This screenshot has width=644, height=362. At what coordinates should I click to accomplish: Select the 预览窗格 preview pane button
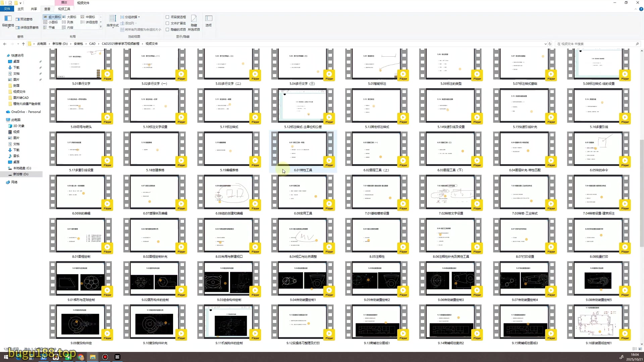pos(24,19)
